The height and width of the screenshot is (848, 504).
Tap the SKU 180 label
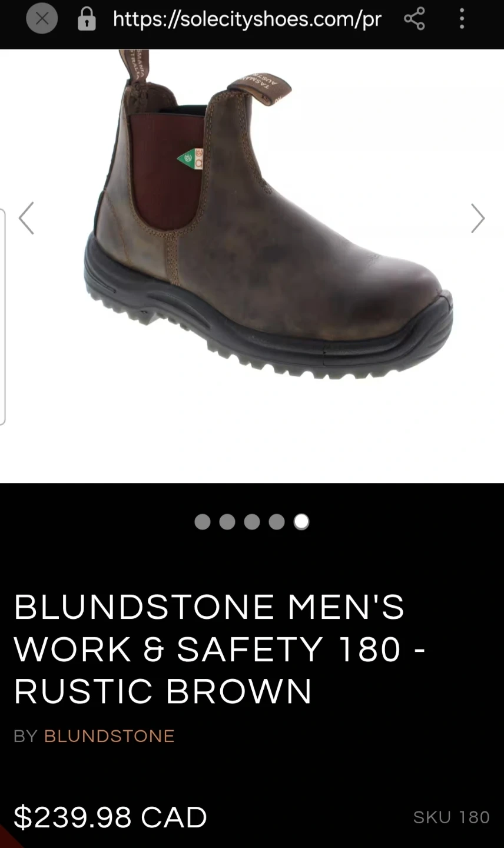point(452,817)
